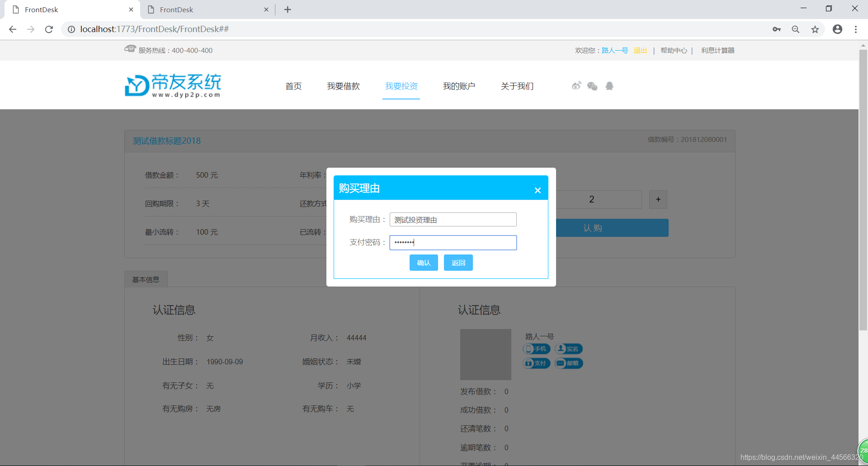Open 我的账户 navigation item

459,86
